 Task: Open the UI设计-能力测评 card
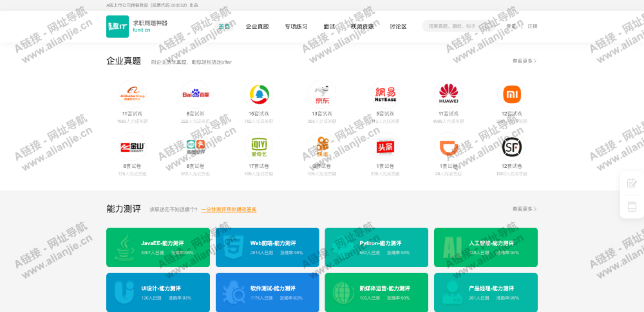[158, 293]
